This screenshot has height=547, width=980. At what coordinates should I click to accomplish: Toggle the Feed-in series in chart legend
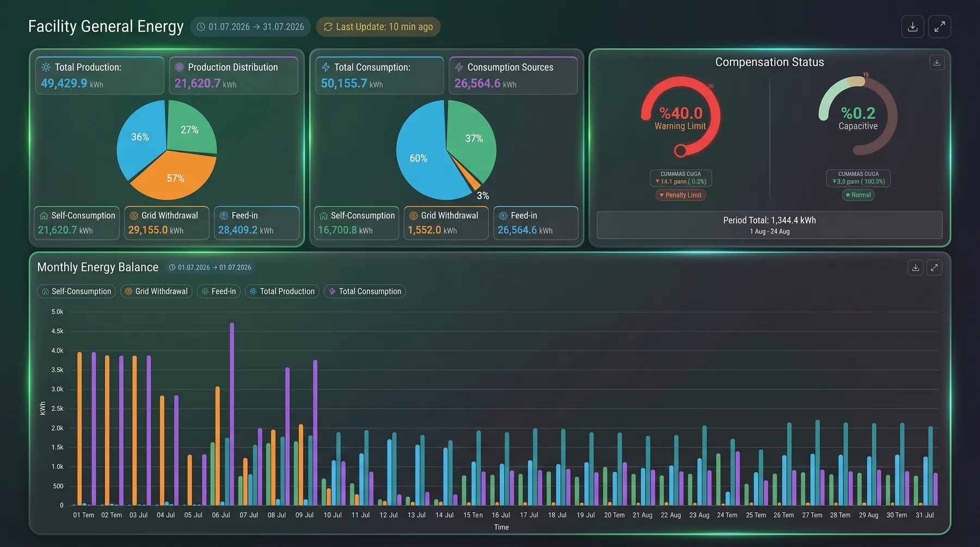[x=218, y=291]
